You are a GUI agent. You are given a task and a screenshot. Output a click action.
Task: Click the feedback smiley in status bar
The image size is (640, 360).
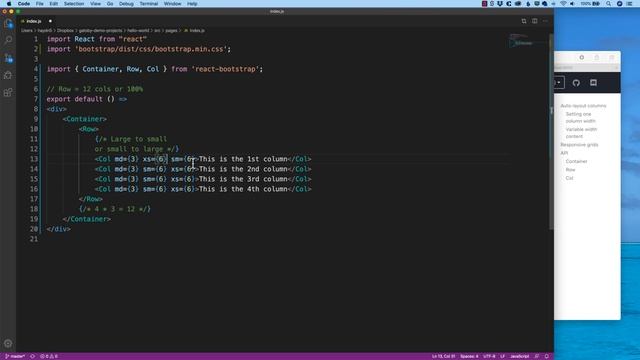(537, 356)
